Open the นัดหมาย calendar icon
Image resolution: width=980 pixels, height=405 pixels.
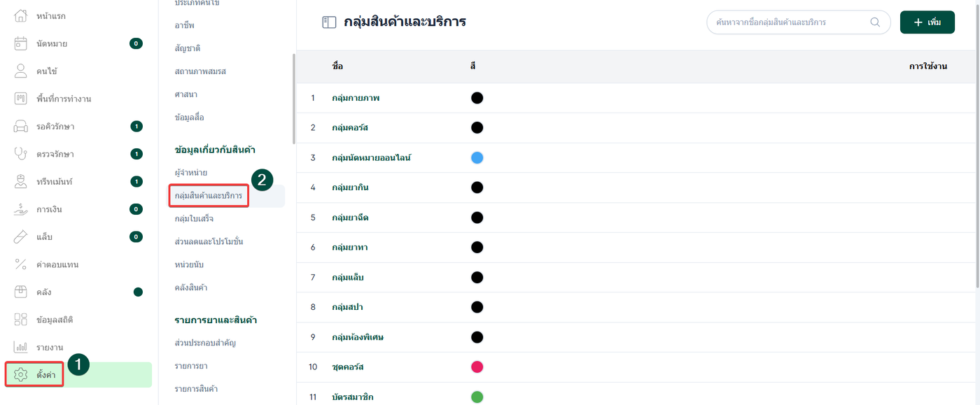pyautogui.click(x=21, y=43)
